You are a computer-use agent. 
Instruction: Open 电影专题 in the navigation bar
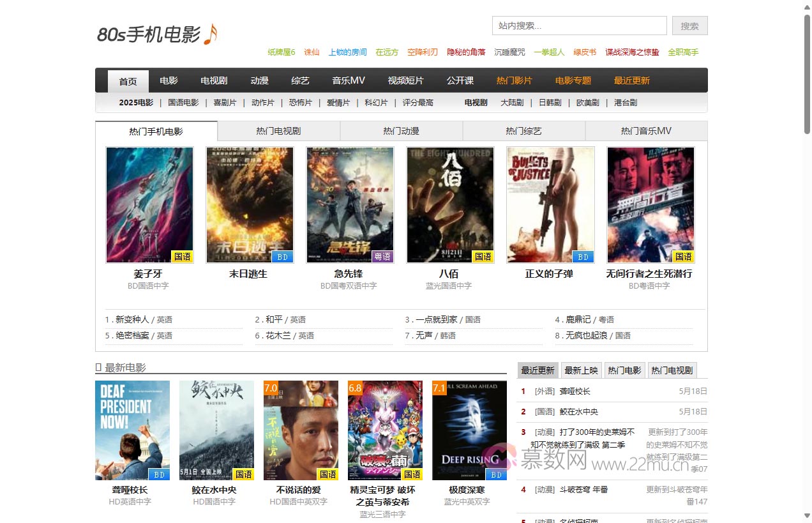(x=573, y=80)
